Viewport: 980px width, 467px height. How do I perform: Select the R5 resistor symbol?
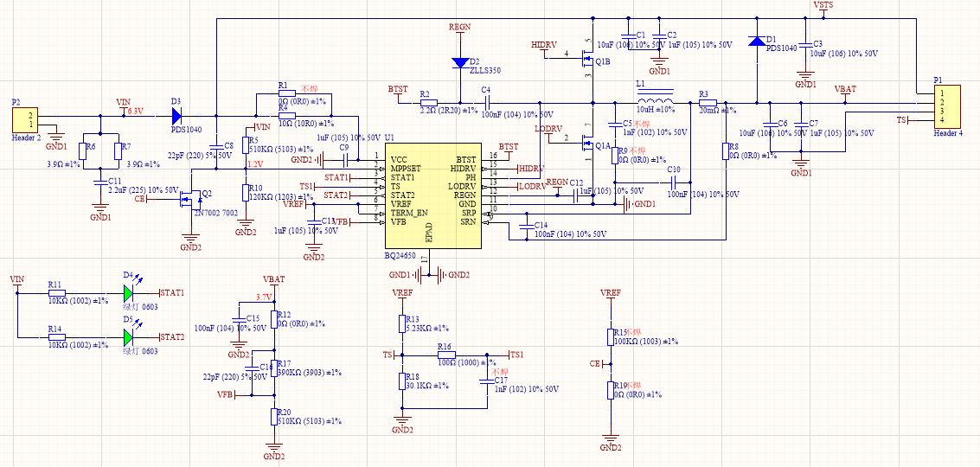pos(245,145)
